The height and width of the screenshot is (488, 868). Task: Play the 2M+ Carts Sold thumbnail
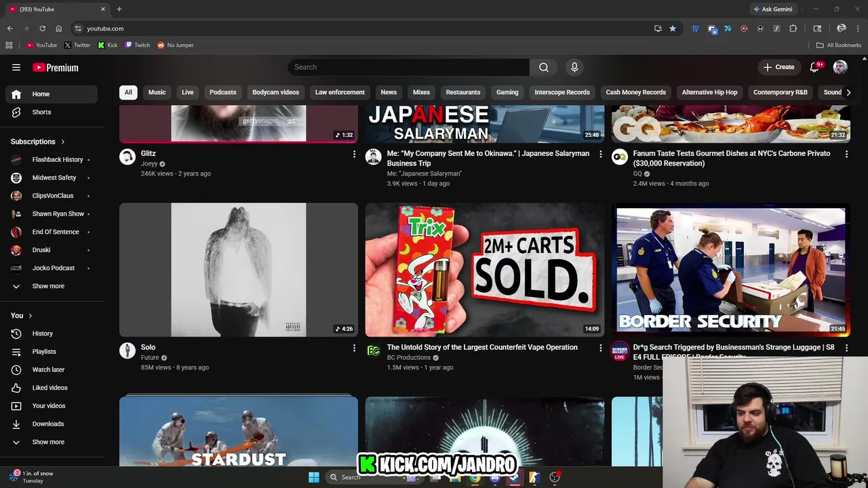point(485,270)
